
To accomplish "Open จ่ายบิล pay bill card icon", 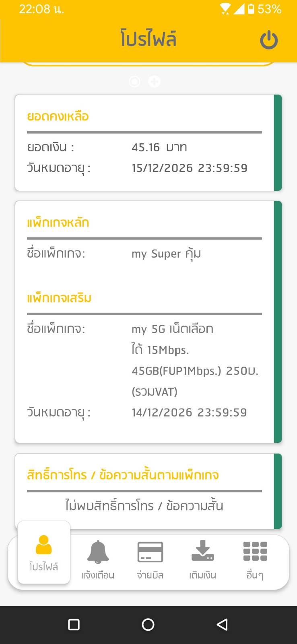I will (x=150, y=559).
